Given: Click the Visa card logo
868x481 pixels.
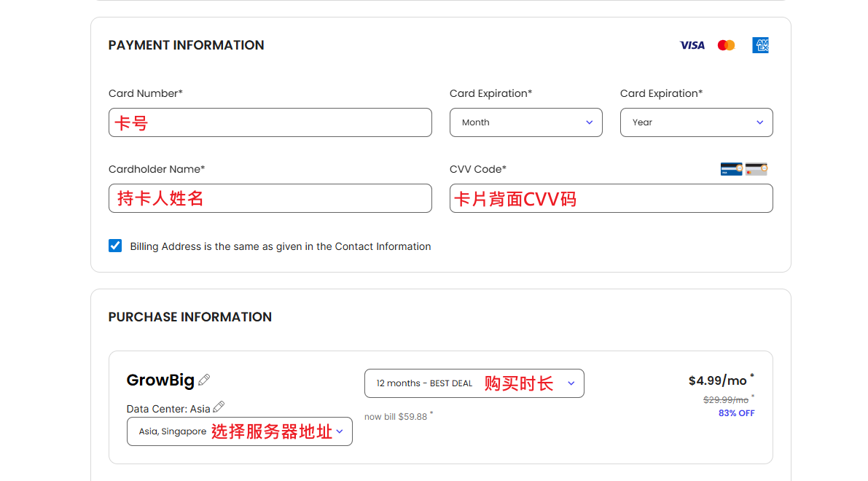Looking at the screenshot, I should click(692, 45).
